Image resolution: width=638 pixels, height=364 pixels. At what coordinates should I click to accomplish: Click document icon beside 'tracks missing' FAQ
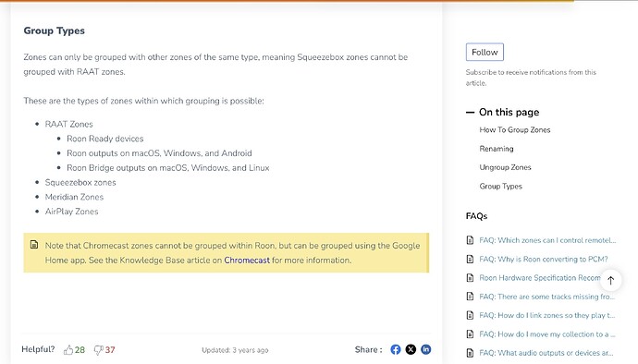click(470, 297)
